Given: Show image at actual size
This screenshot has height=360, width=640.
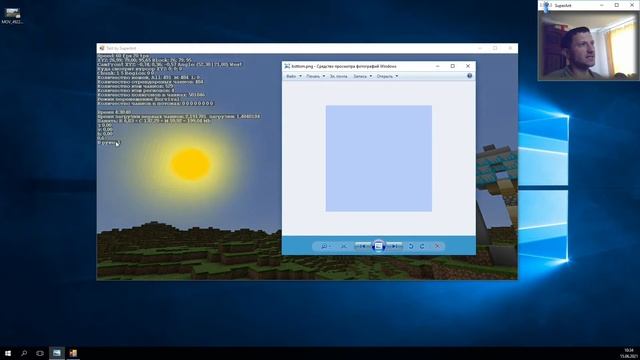Looking at the screenshot, I should tap(344, 246).
